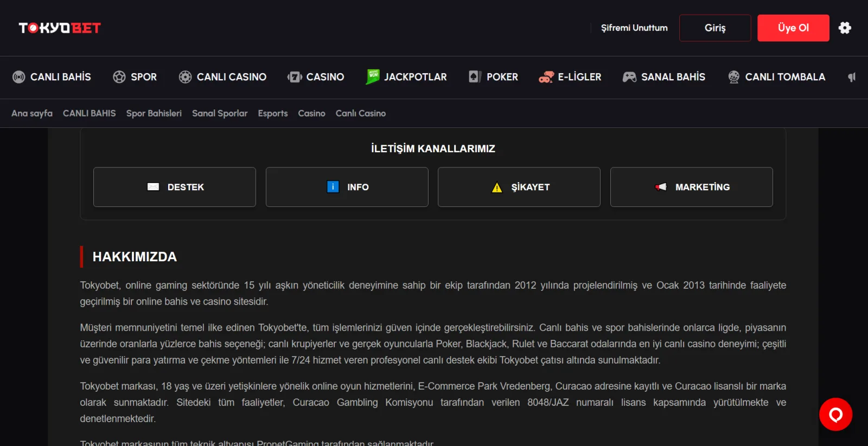Open the Casino submenu link
The height and width of the screenshot is (446, 868).
point(311,113)
